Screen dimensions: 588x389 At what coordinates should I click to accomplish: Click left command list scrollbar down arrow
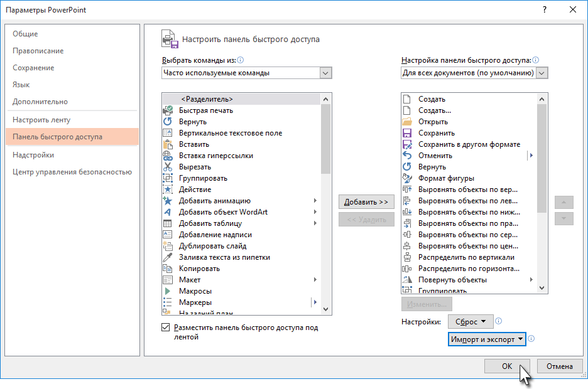click(x=325, y=309)
